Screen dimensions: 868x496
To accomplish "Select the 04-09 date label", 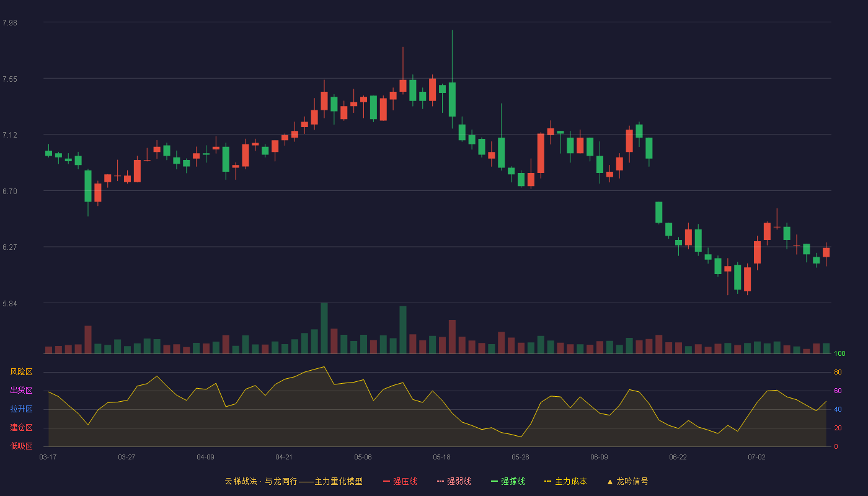I will [x=205, y=457].
